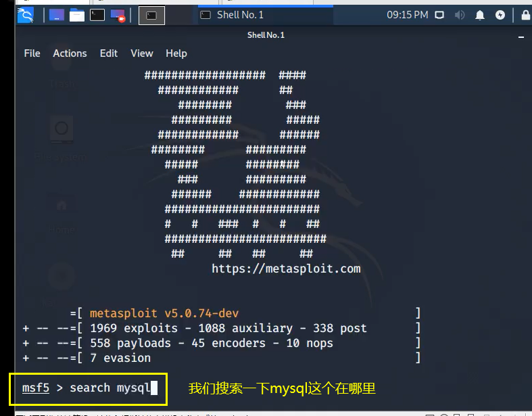Click the Shell No. 1 window title

click(266, 35)
